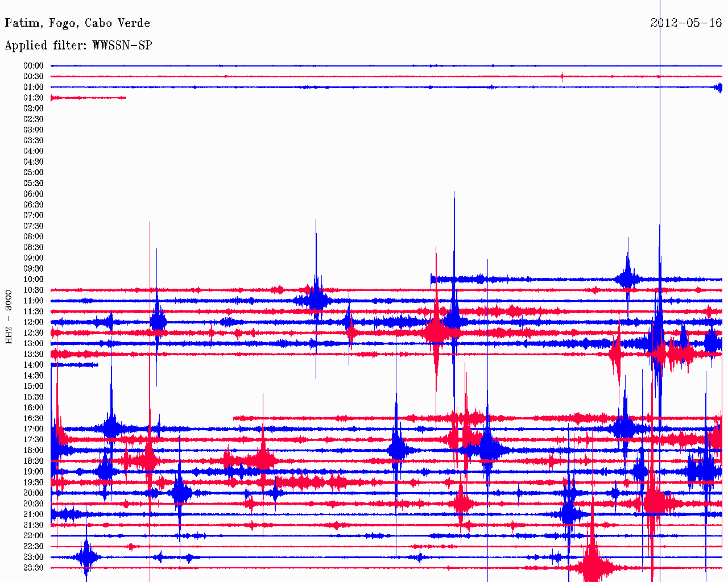Select the 05:30 time label
The image size is (728, 582).
click(34, 183)
